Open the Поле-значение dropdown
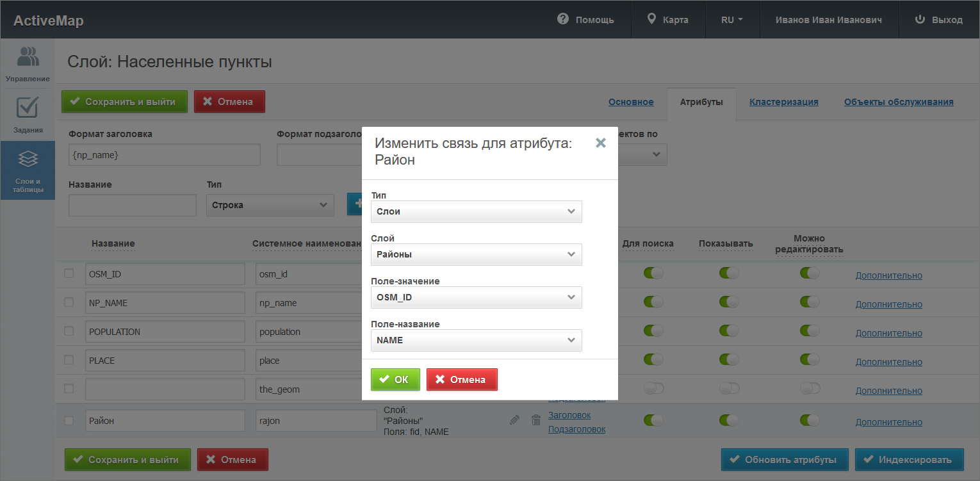The image size is (980, 481). (476, 297)
